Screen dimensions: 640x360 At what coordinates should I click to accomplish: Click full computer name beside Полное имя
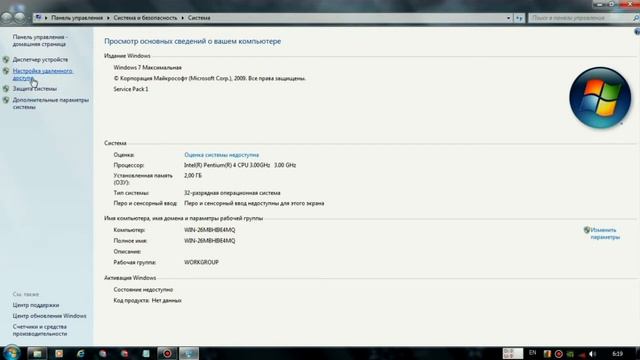[209, 241]
